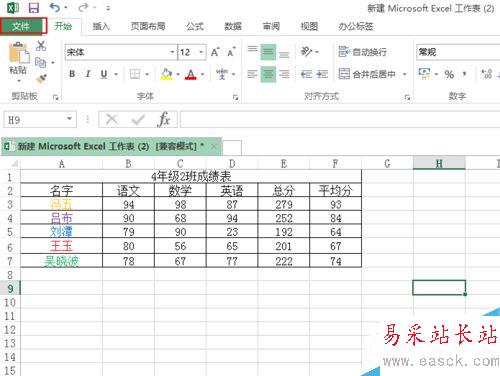The width and height of the screenshot is (500, 376).
Task: Click the Percent Style % icon
Action: pyautogui.click(x=449, y=74)
